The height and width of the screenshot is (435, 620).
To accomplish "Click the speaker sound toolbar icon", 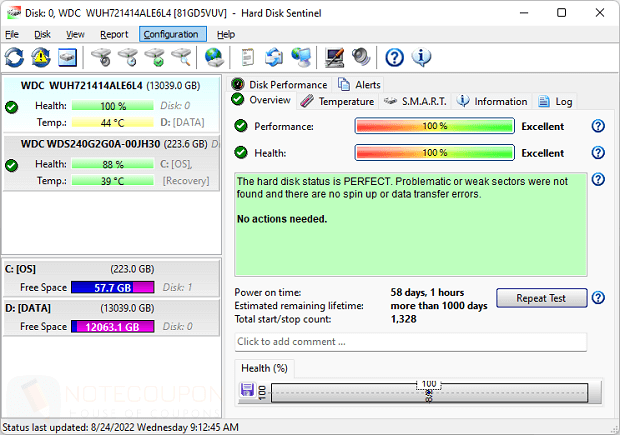I will (361, 57).
